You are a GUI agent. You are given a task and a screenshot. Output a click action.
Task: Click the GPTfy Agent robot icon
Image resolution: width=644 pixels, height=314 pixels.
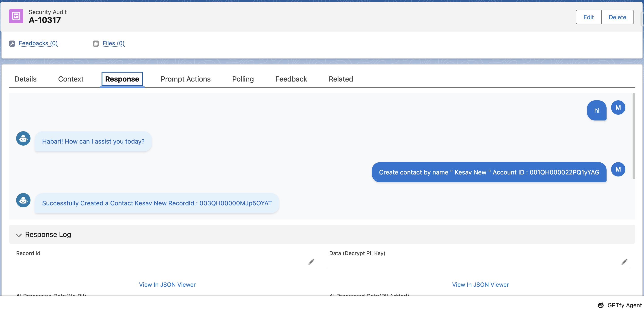click(601, 305)
